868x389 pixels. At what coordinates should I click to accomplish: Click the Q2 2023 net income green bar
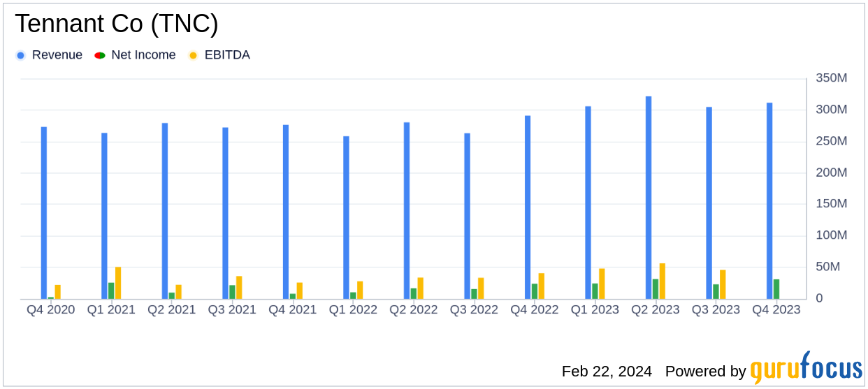[x=656, y=289]
